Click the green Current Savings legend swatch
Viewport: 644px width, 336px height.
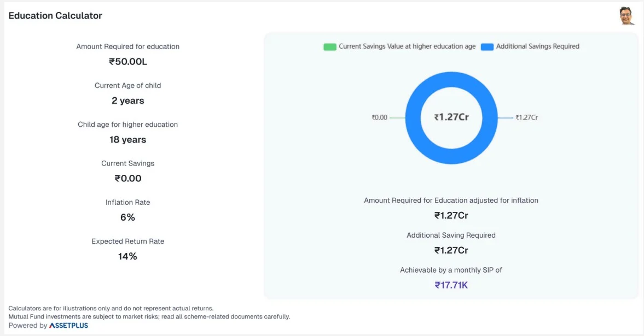point(329,47)
